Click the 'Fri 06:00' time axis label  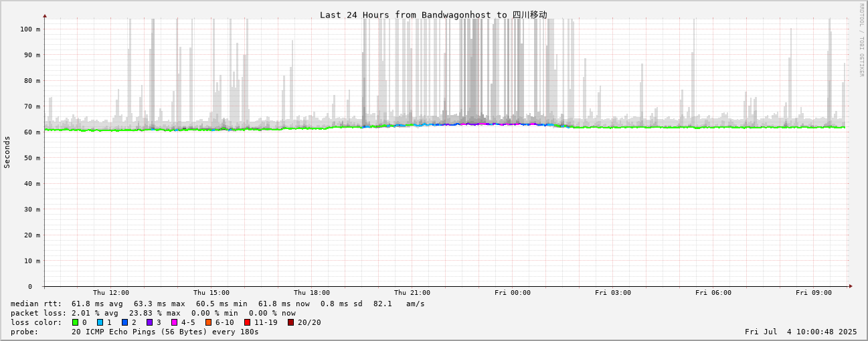point(713,293)
